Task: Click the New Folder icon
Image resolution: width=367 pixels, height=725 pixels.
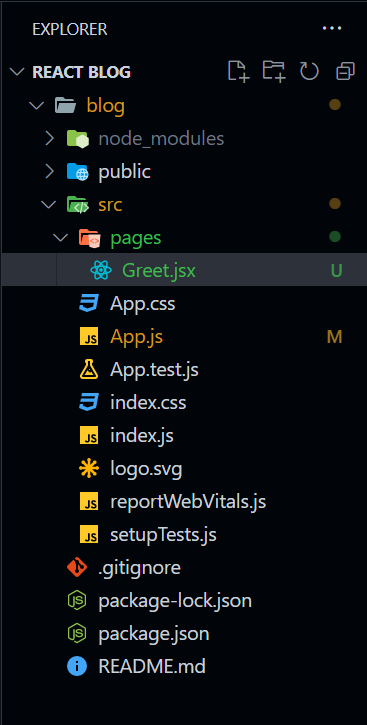Action: point(274,71)
